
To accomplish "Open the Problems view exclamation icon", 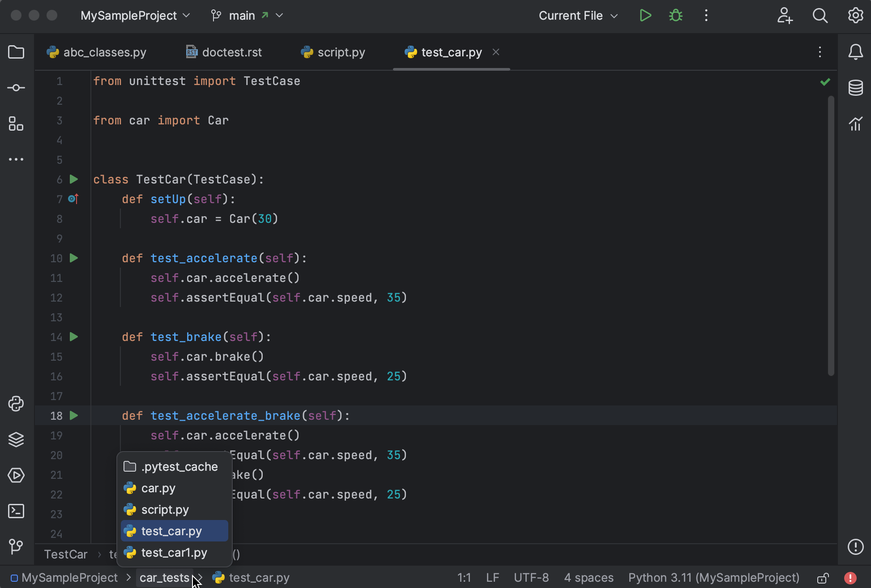I will 856,547.
